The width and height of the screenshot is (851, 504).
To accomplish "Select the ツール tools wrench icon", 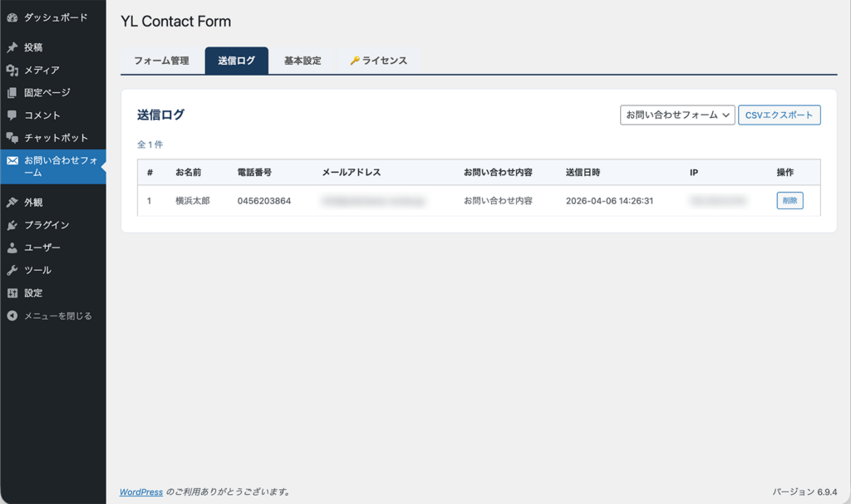I will click(10, 269).
